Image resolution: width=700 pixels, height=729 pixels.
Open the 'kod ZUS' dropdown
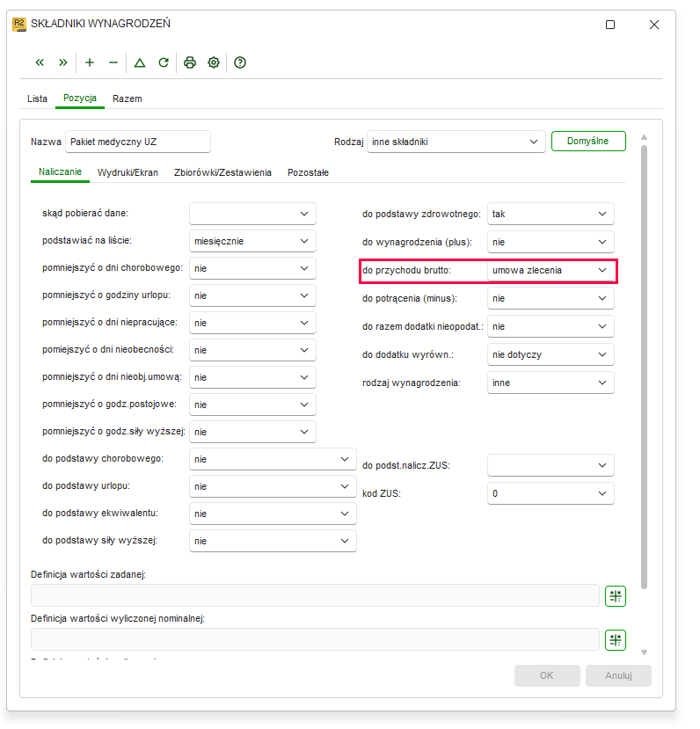click(x=551, y=493)
